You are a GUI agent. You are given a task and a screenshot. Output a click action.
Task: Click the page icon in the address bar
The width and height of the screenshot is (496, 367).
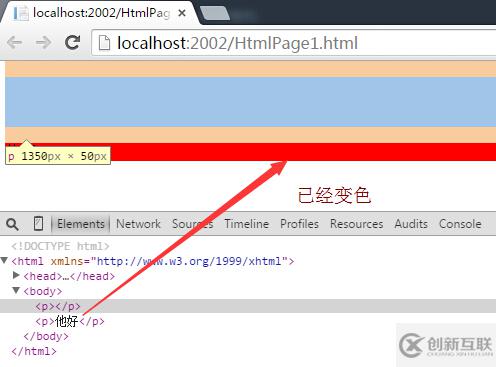pos(104,43)
